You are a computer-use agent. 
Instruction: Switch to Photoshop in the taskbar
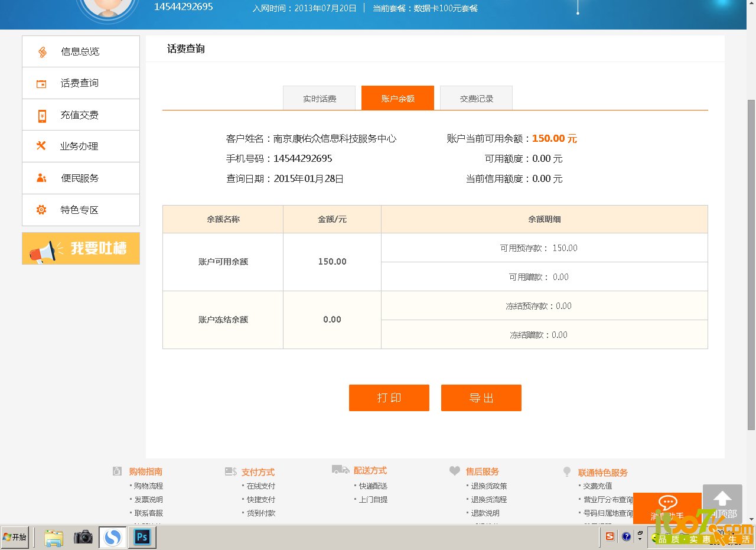pyautogui.click(x=142, y=538)
